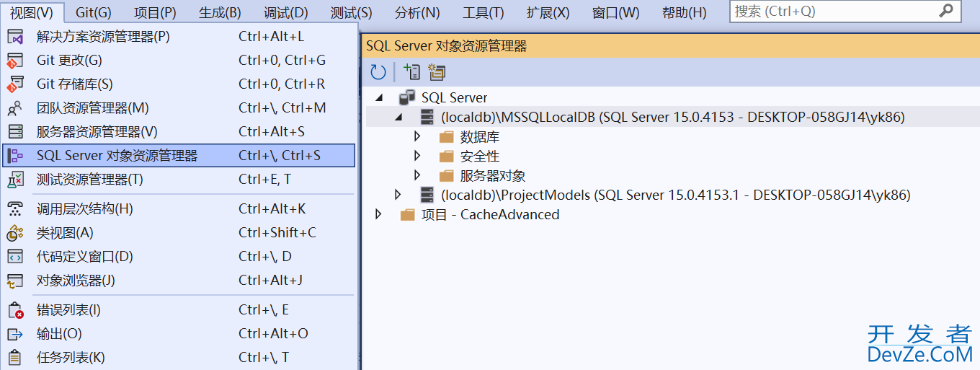Click the ProjectModels server icon

(x=427, y=195)
